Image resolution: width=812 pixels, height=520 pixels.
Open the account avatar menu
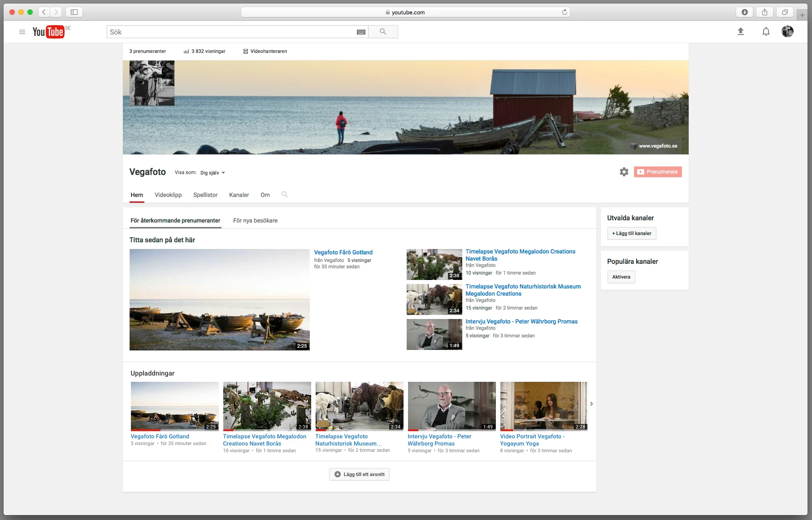pos(787,31)
